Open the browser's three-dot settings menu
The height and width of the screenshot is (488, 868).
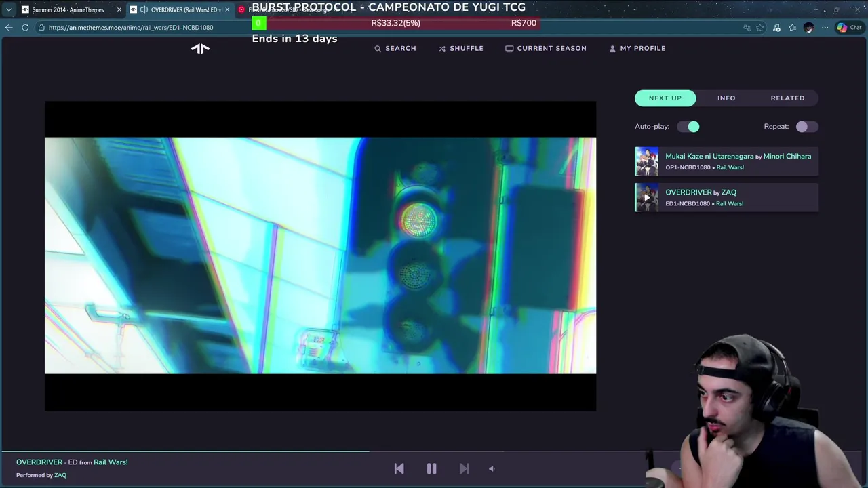click(825, 28)
